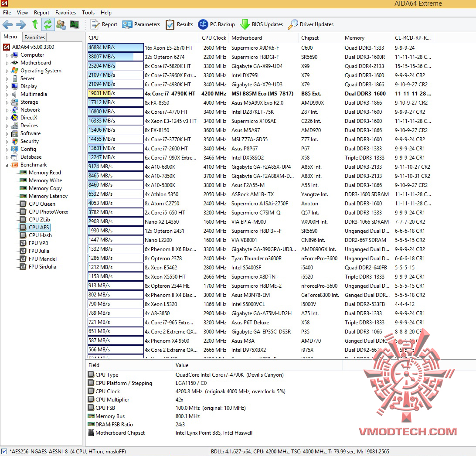Open Parameters from the toolbar
The height and width of the screenshot is (456, 476).
[141, 24]
